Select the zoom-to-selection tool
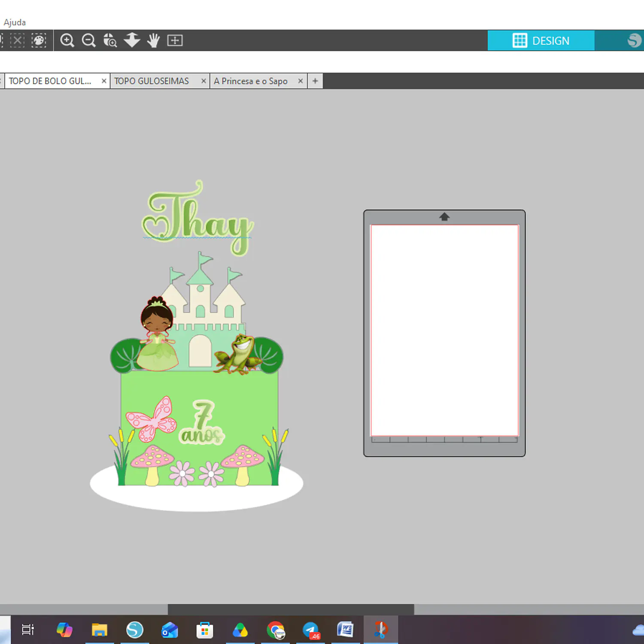The width and height of the screenshot is (644, 644). (x=110, y=40)
